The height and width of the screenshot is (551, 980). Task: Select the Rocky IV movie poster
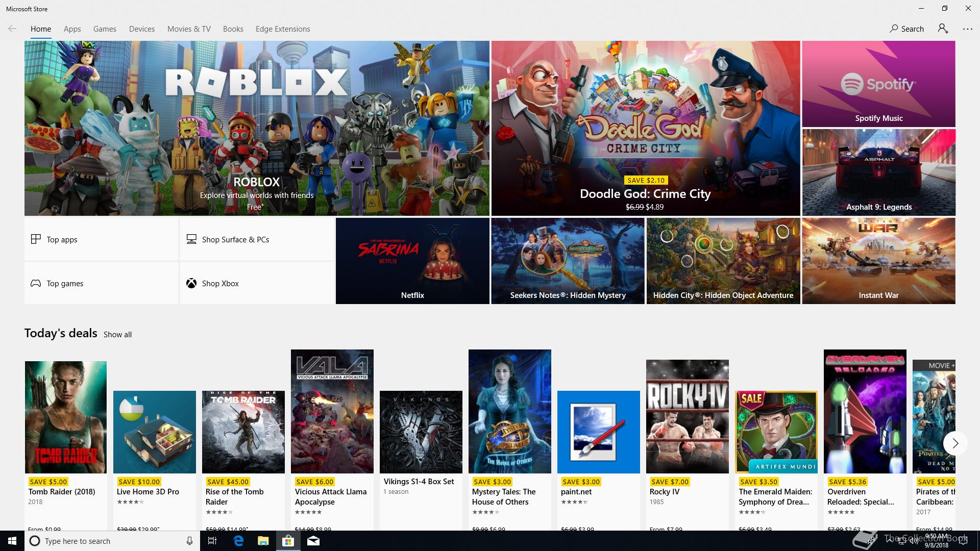(x=688, y=416)
